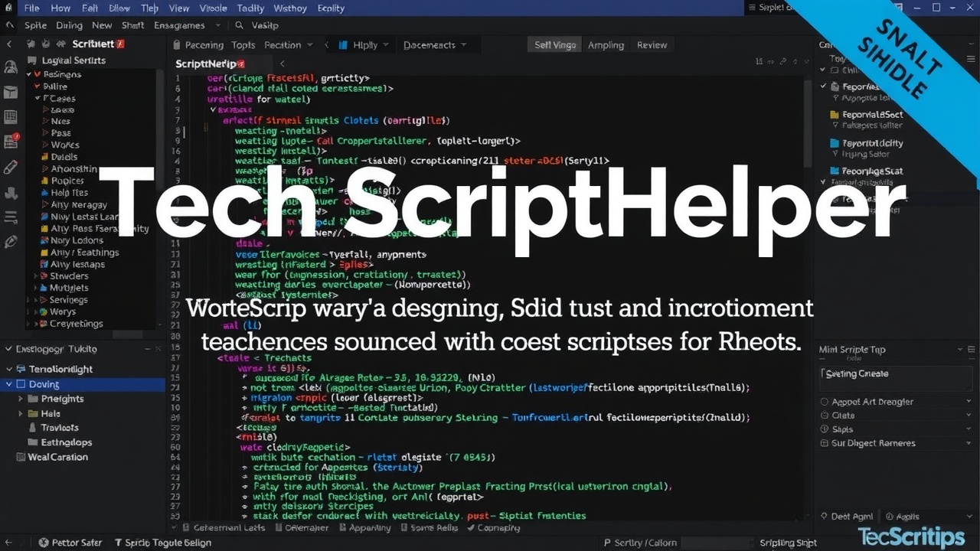Viewport: 980px width, 551px height.
Task: Click the Topts toolbar item
Action: [243, 45]
